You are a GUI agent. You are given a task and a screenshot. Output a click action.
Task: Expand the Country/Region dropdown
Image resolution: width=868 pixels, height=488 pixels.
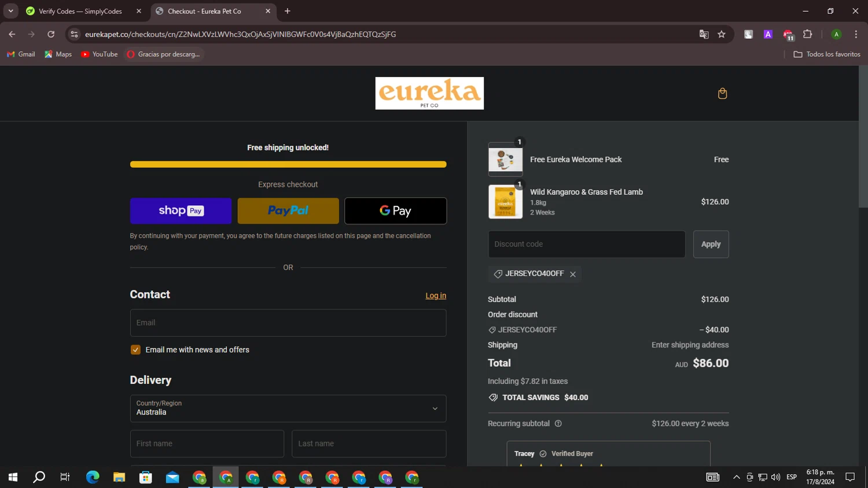(x=288, y=408)
